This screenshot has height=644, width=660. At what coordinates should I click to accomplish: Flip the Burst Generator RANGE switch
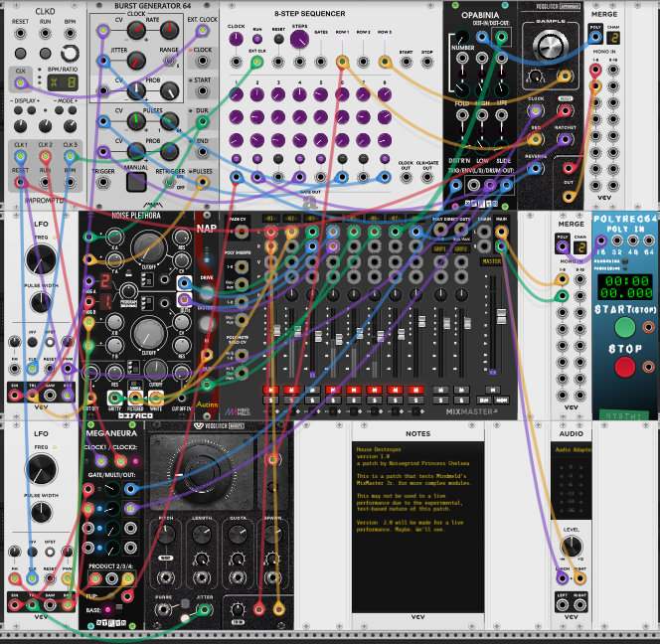click(x=169, y=61)
